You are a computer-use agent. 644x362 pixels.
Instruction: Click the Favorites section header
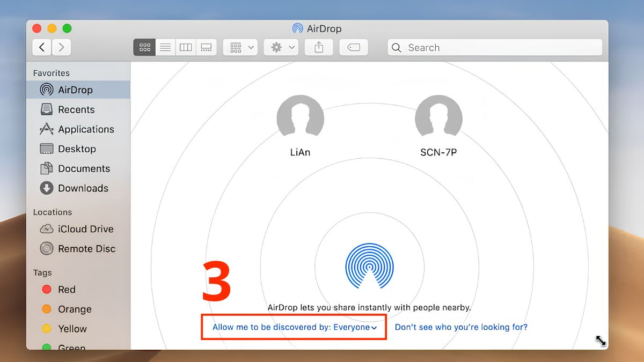pos(52,73)
